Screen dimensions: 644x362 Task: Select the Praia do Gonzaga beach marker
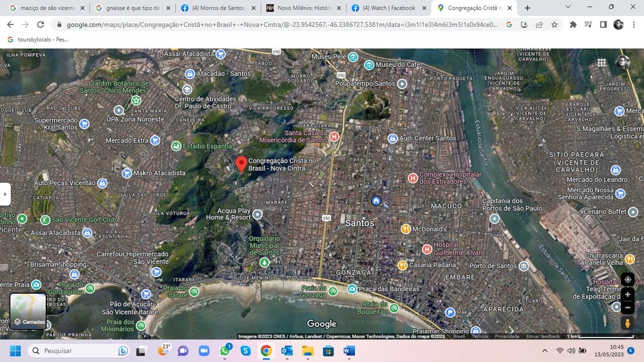coord(333,291)
